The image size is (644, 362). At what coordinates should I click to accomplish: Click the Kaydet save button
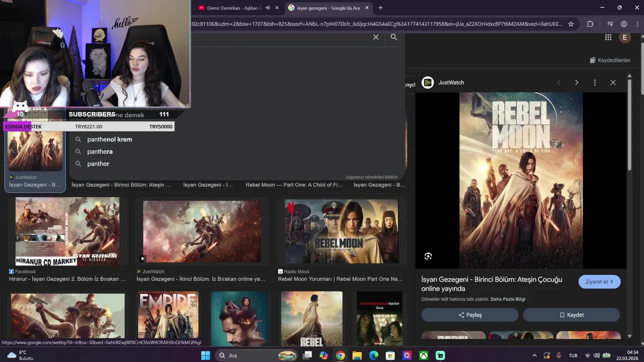click(572, 315)
